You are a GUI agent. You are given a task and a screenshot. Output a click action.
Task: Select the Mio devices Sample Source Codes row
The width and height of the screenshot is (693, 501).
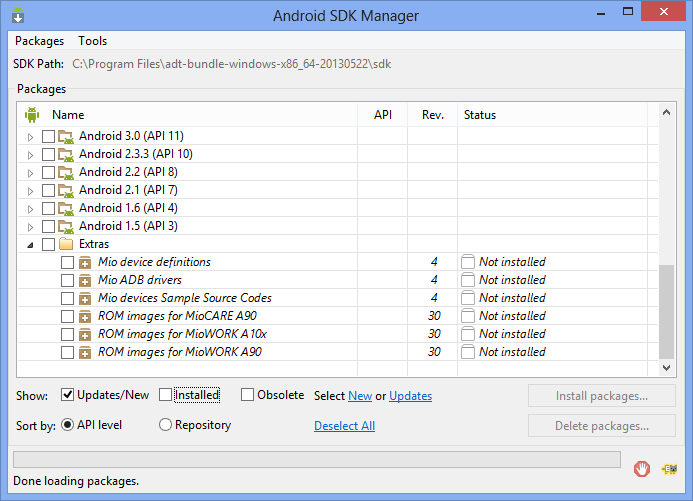point(338,298)
